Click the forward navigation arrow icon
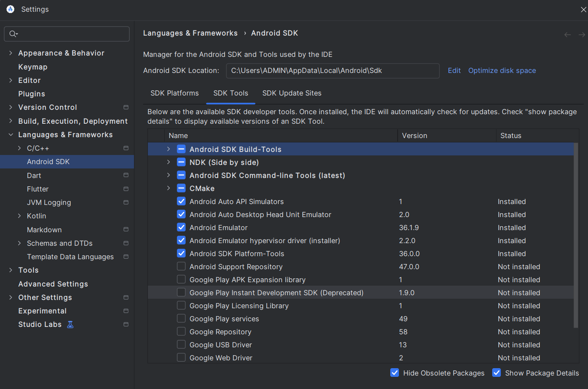The image size is (588, 389). pyautogui.click(x=581, y=35)
